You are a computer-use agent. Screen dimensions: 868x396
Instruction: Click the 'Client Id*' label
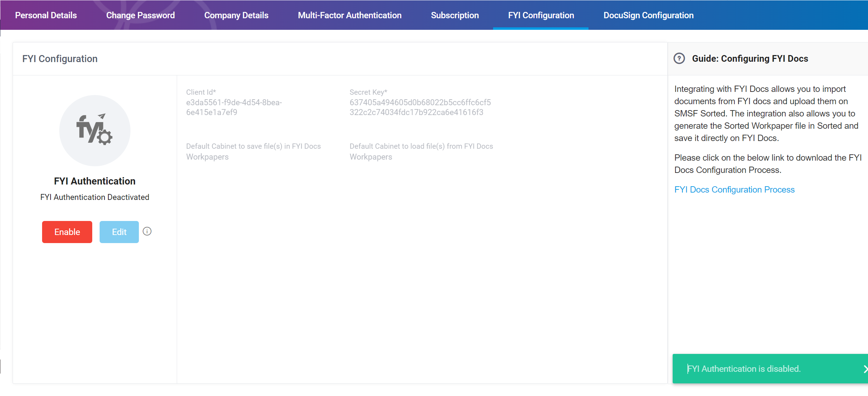(201, 92)
